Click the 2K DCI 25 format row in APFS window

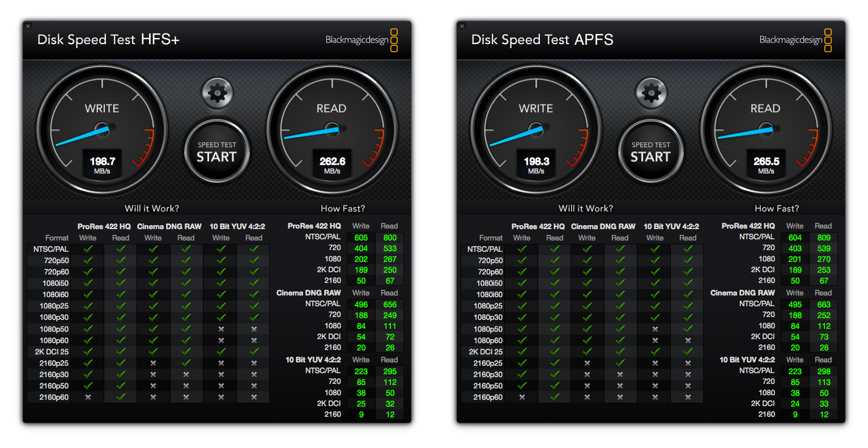click(x=582, y=352)
